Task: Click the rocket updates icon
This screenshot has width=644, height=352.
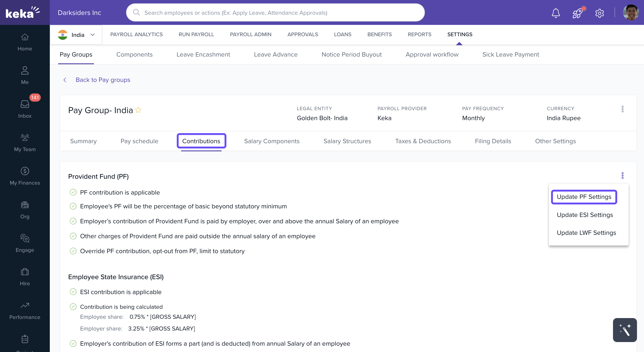Action: click(x=577, y=13)
